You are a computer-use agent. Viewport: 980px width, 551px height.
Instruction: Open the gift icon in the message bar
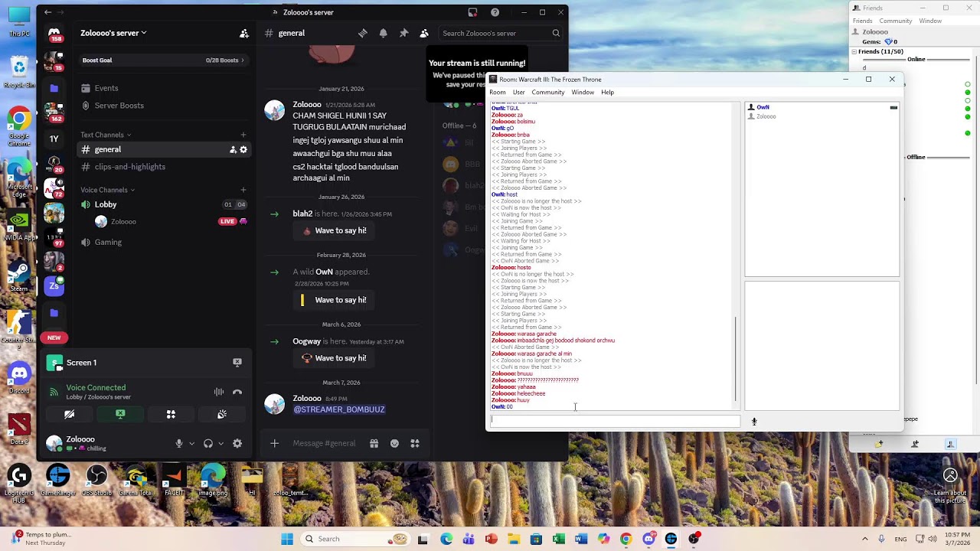(374, 443)
